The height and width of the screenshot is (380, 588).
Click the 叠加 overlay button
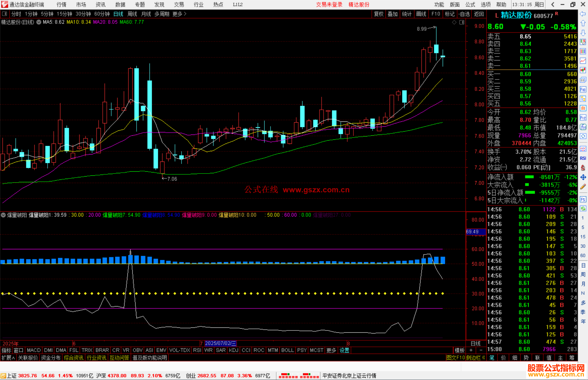(393, 14)
